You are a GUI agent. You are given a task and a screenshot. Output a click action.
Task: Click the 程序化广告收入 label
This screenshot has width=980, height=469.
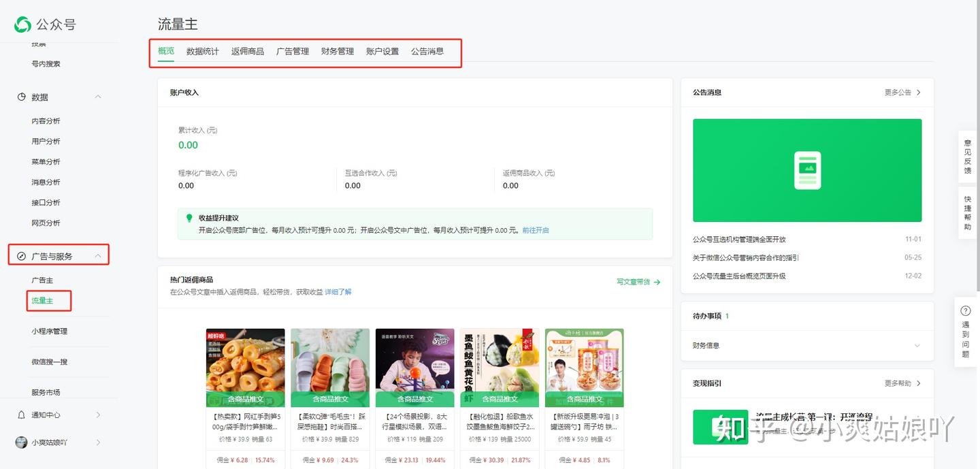[208, 174]
